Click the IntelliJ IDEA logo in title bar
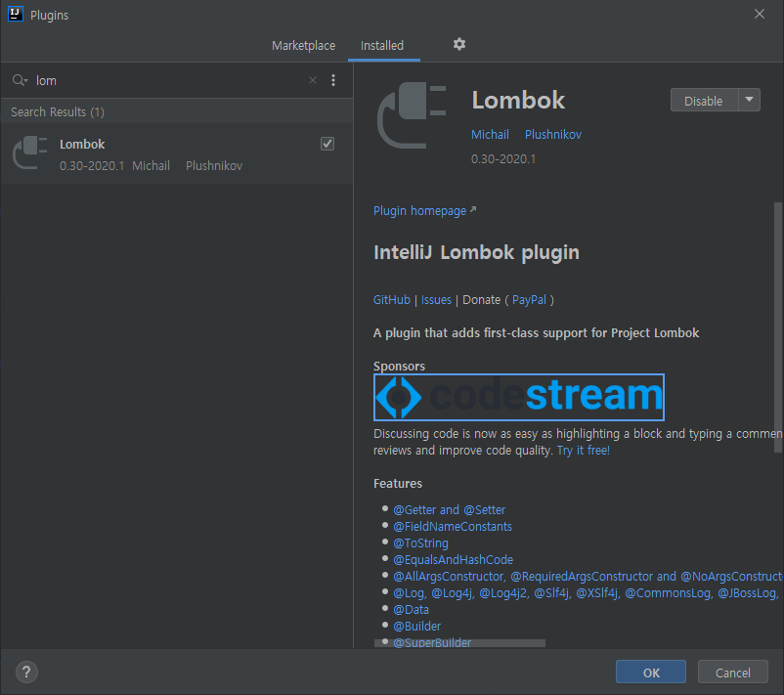Viewport: 784px width, 695px height. tap(16, 14)
